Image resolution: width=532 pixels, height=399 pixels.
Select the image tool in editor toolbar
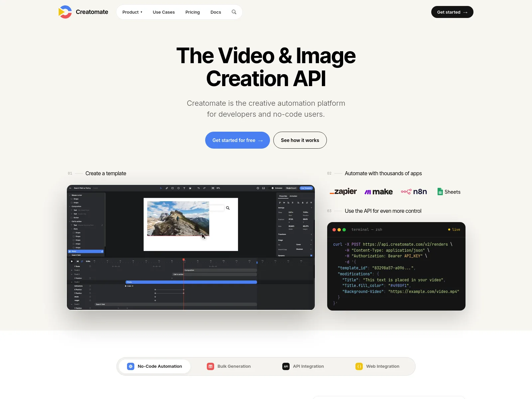(x=190, y=188)
